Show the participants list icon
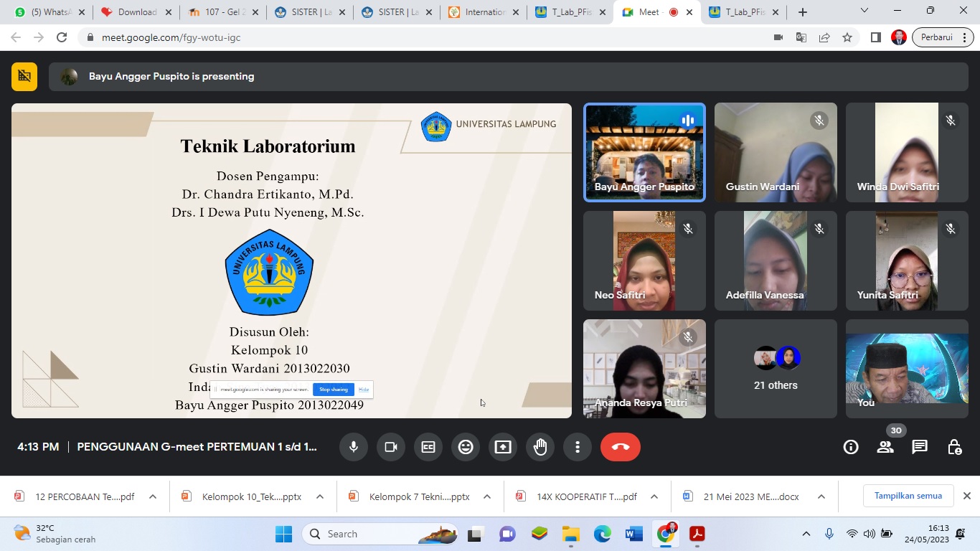This screenshot has width=980, height=551. pyautogui.click(x=885, y=447)
